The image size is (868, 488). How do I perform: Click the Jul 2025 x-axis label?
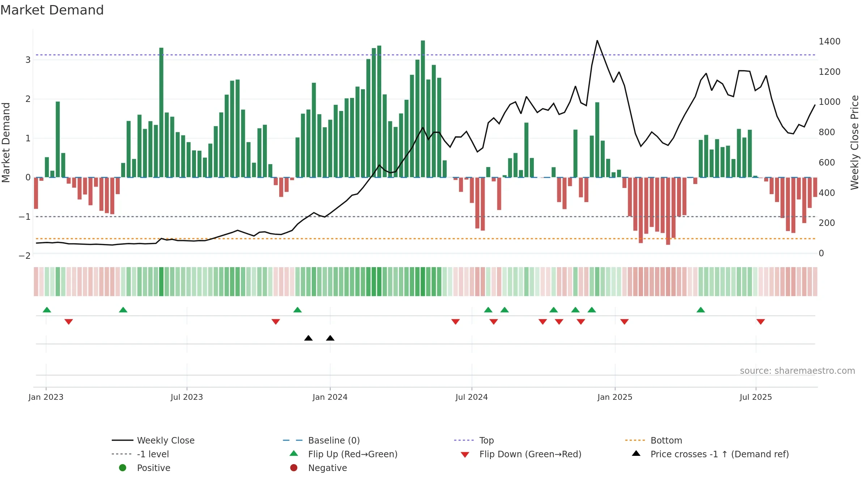coord(756,397)
